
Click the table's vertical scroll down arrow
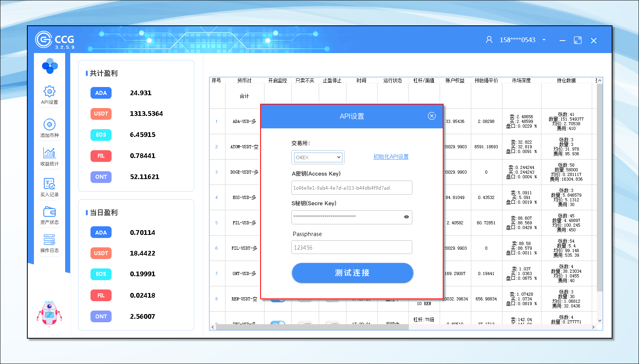coord(600,321)
